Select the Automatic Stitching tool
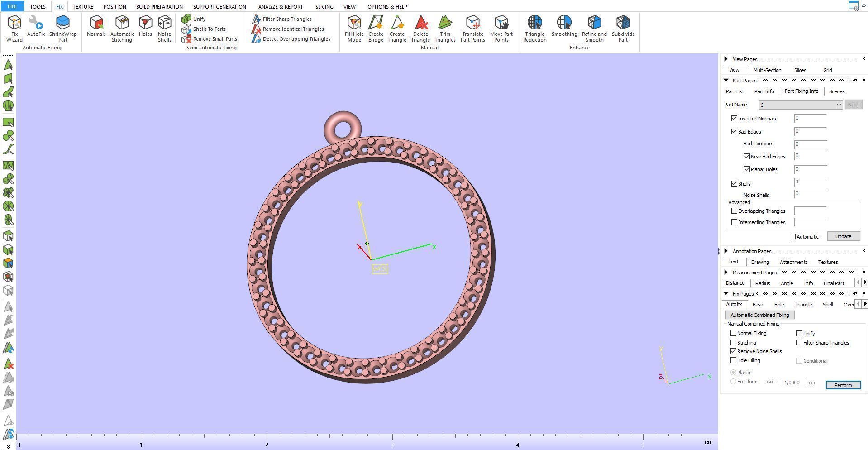This screenshot has height=450, width=868. [x=122, y=28]
